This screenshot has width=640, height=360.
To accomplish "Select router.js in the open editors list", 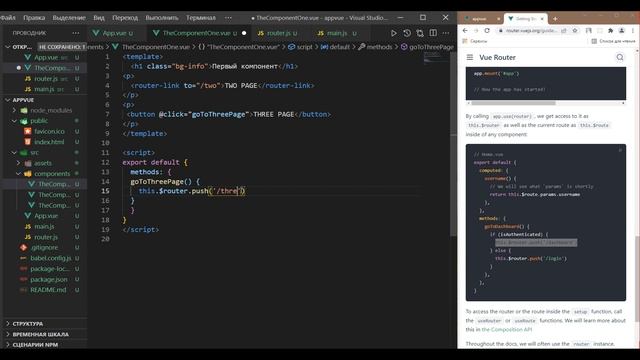I will click(46, 79).
